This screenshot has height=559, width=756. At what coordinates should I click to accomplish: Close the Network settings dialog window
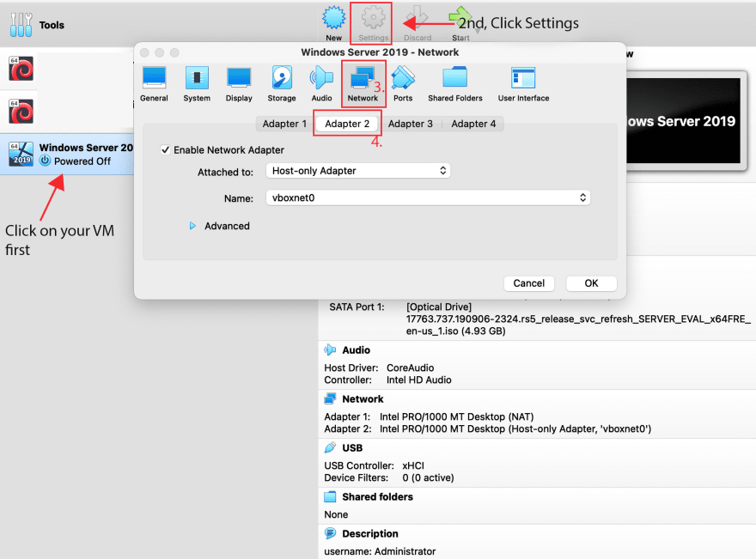[144, 52]
